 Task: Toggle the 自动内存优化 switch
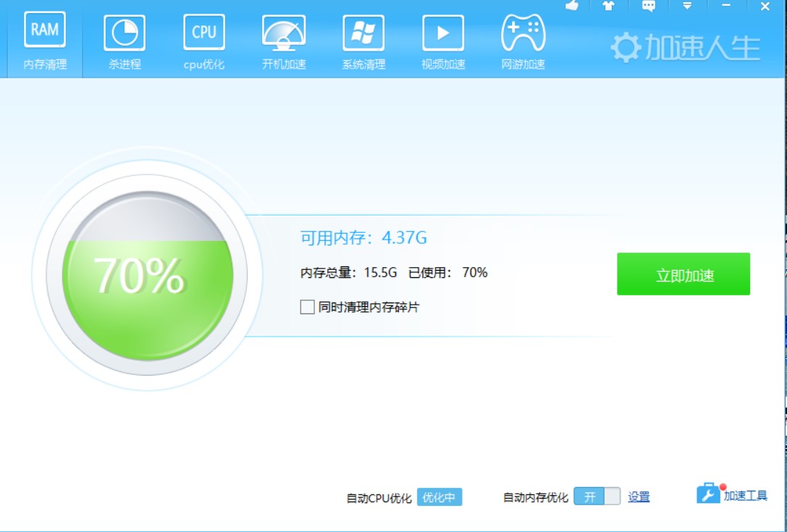pos(597,497)
